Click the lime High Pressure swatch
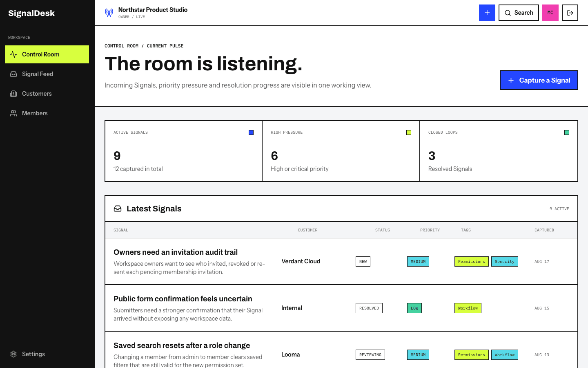Viewport: 588px width, 368px height. pos(409,132)
